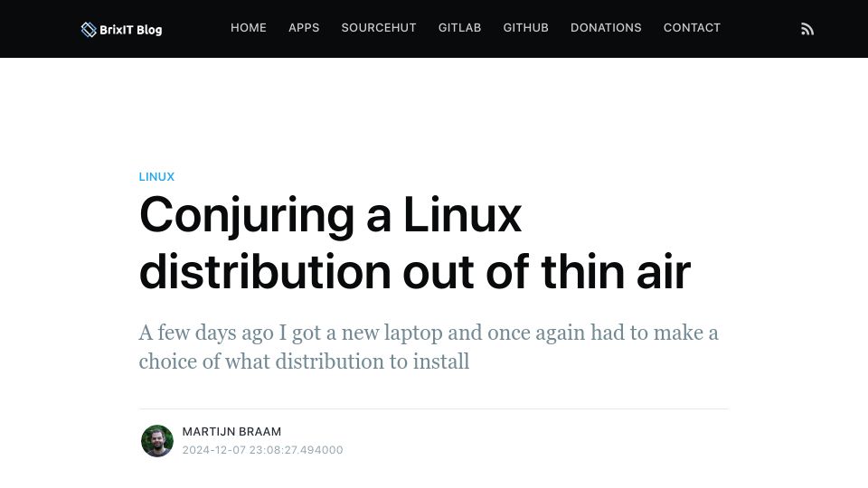Go to the HOME page
Screen dimensions: 868x488
(249, 28)
